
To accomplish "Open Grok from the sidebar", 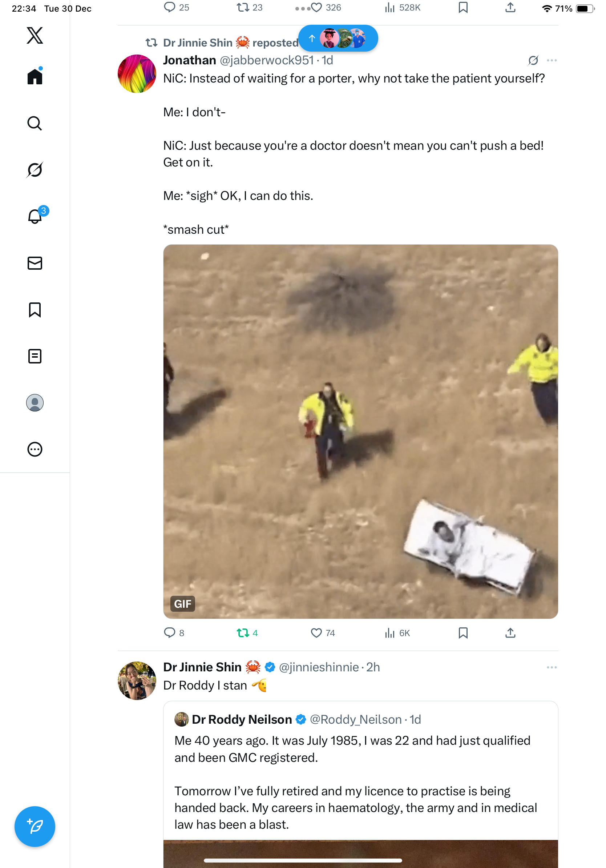I will point(35,170).
